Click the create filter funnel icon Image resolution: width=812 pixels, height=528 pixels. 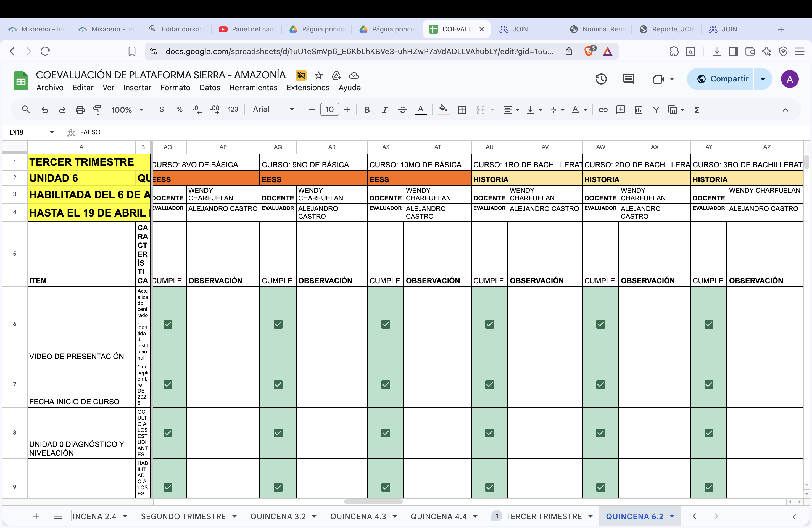(x=656, y=110)
